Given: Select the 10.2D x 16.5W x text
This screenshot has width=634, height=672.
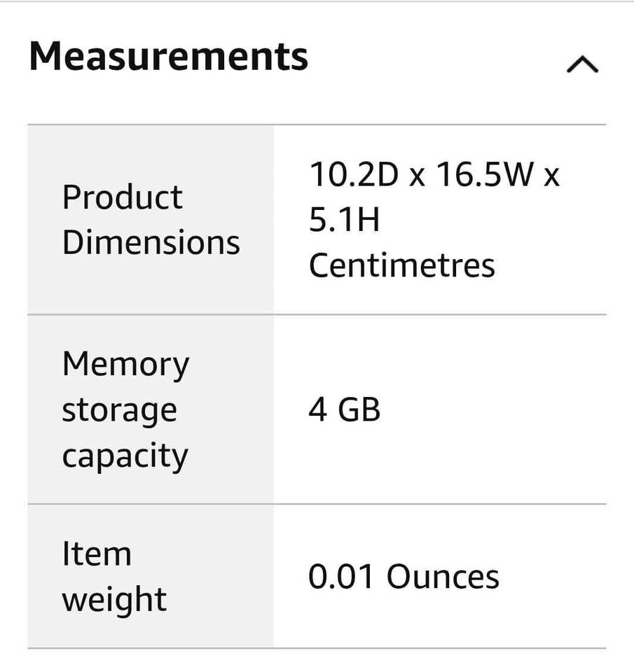Looking at the screenshot, I should 434,174.
